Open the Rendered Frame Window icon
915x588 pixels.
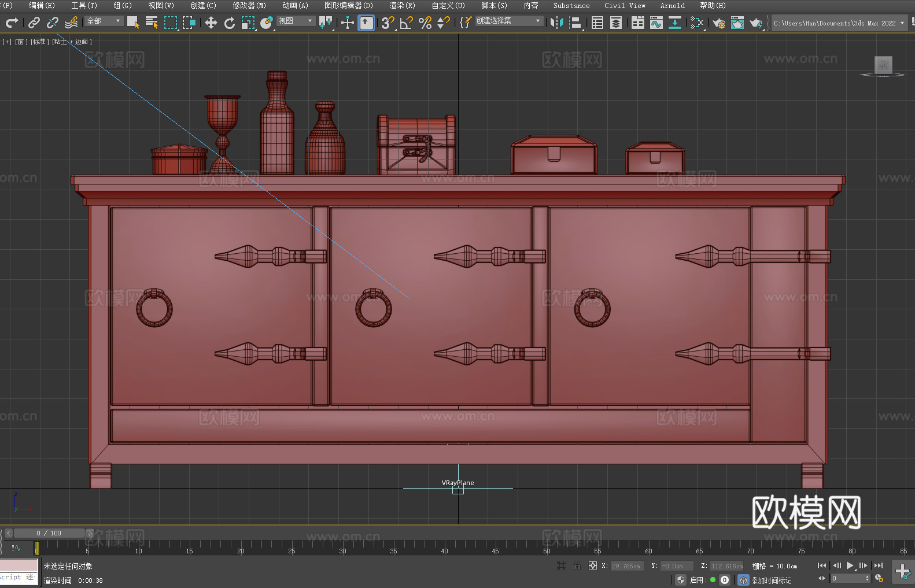click(737, 23)
